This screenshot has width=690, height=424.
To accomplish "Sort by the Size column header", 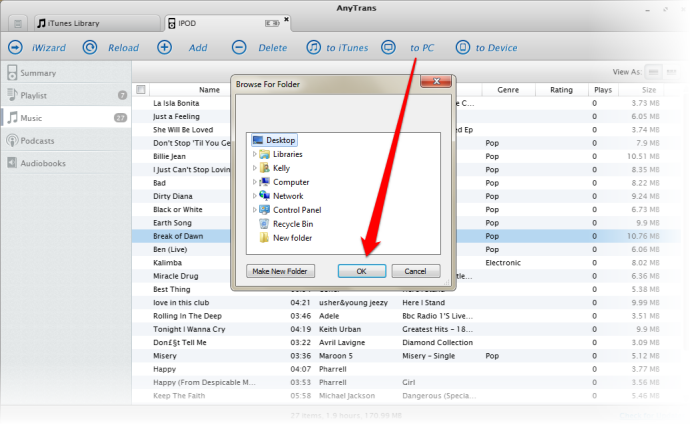I will click(649, 89).
